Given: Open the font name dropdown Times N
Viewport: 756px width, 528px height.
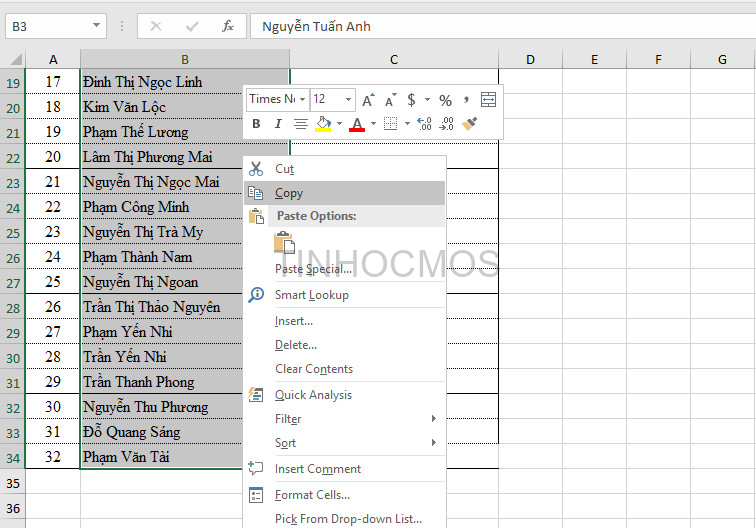Looking at the screenshot, I should (302, 99).
